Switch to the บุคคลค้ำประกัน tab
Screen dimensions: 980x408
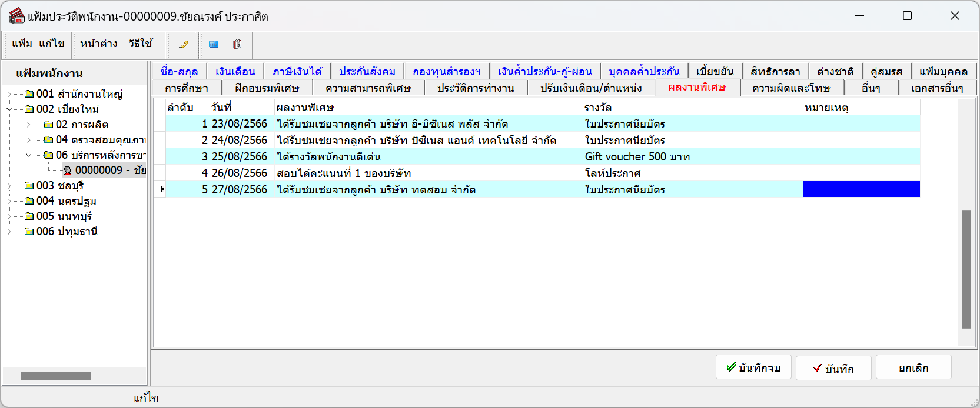[x=644, y=71]
